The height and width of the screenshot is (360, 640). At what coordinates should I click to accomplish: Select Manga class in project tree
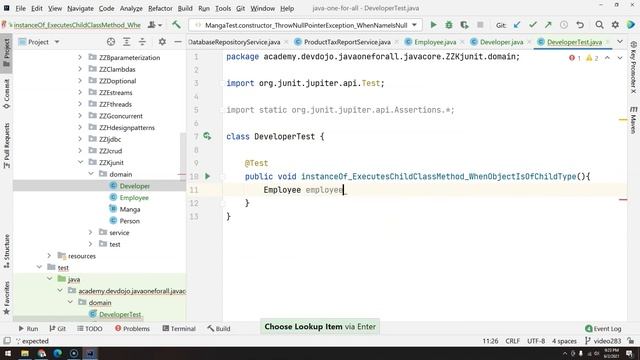[x=130, y=209]
